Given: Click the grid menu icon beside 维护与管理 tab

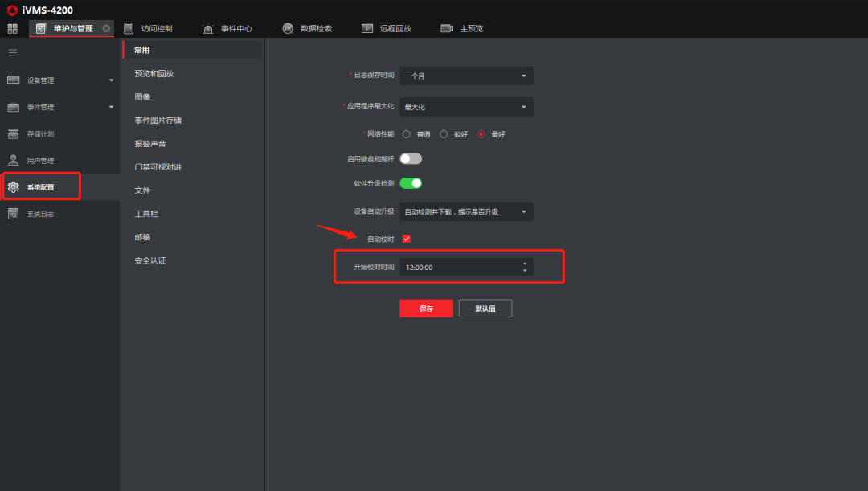Looking at the screenshot, I should 13,29.
